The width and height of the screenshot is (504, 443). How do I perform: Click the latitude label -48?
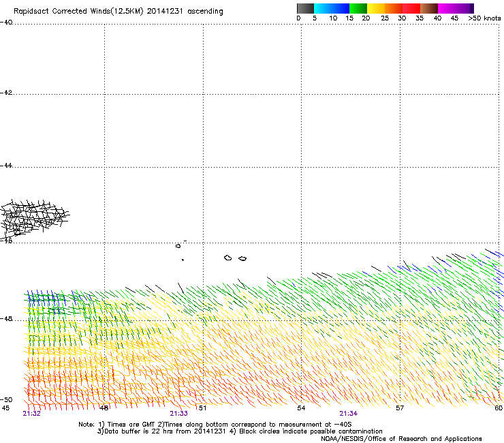click(x=6, y=318)
